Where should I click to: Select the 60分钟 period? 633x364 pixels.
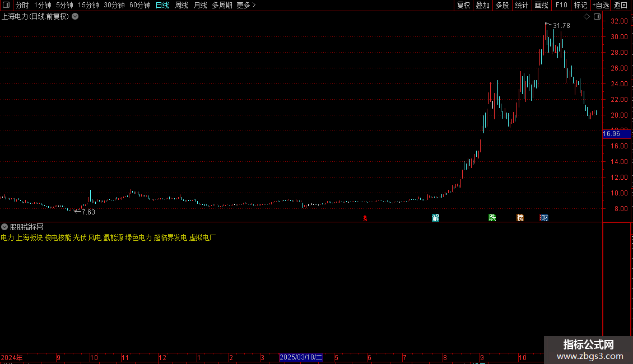coord(140,5)
